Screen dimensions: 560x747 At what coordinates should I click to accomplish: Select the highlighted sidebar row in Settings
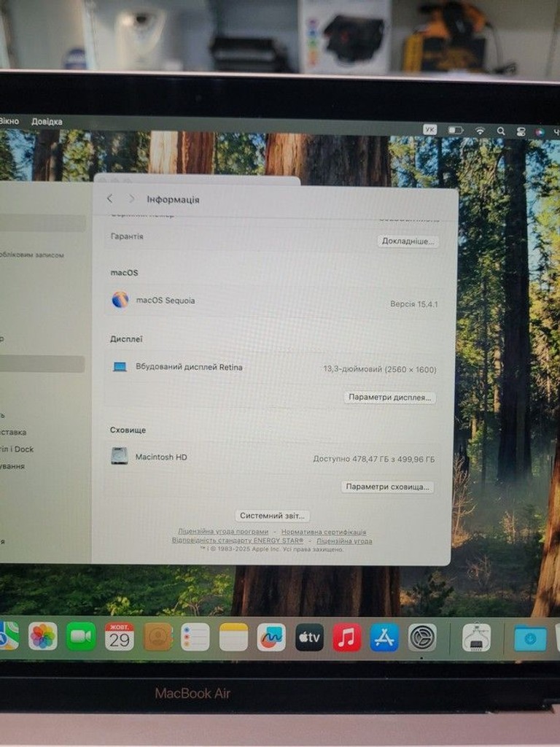coord(42,365)
